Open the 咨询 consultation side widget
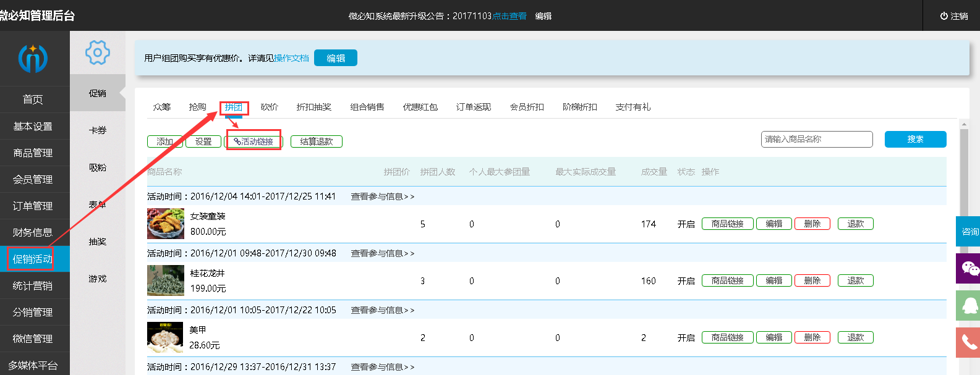 pos(969,232)
